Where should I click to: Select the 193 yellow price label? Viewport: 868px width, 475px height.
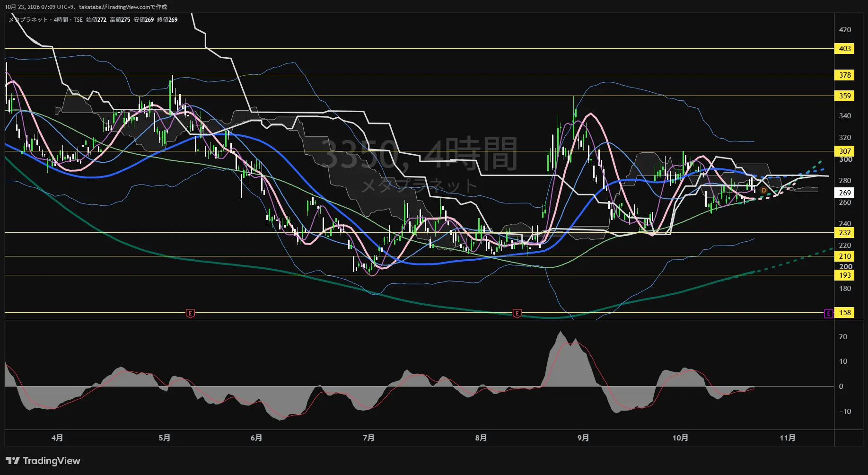(x=845, y=275)
